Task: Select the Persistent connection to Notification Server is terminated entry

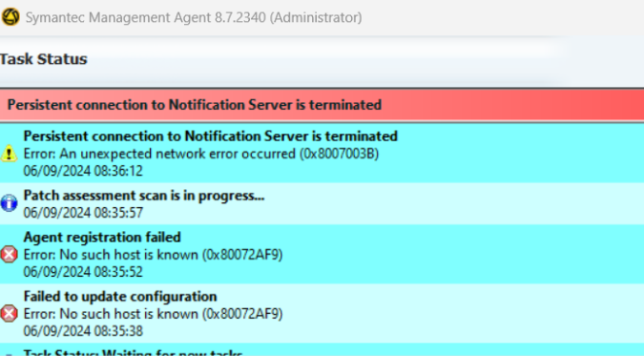Action: [322, 153]
